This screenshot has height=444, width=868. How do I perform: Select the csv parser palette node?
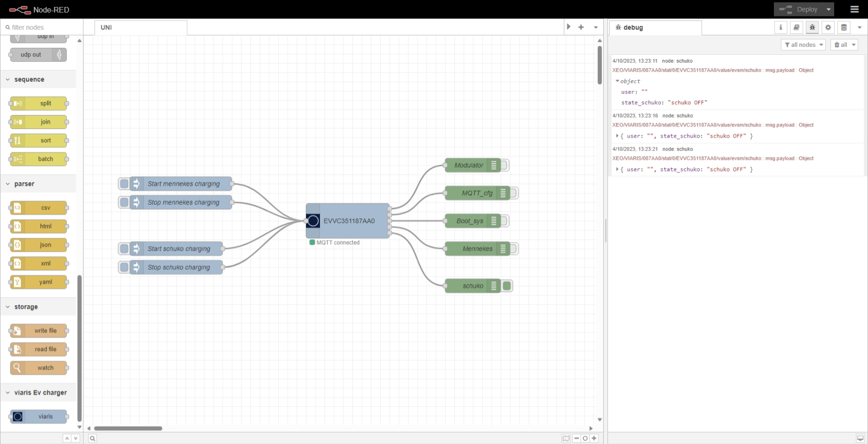click(38, 208)
